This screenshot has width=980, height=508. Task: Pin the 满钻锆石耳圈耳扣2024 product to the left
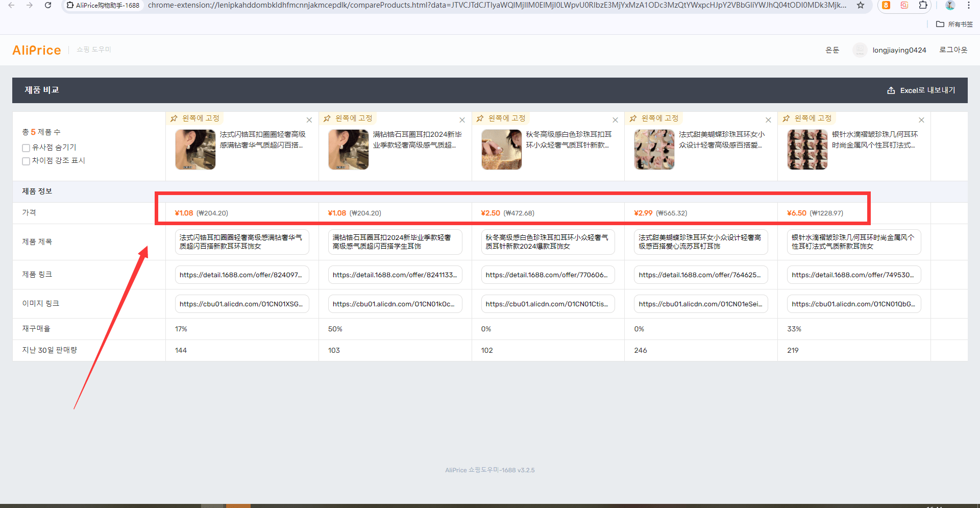tap(348, 118)
